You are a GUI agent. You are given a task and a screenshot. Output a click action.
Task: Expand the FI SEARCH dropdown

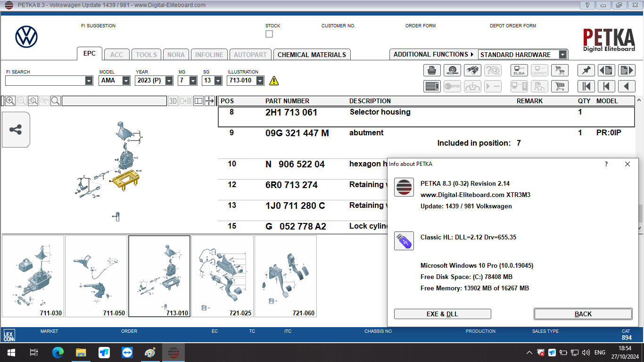tap(89, 81)
